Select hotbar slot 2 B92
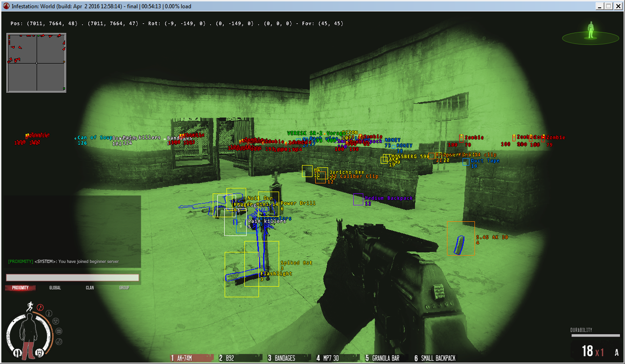The image size is (625, 364). pyautogui.click(x=240, y=358)
